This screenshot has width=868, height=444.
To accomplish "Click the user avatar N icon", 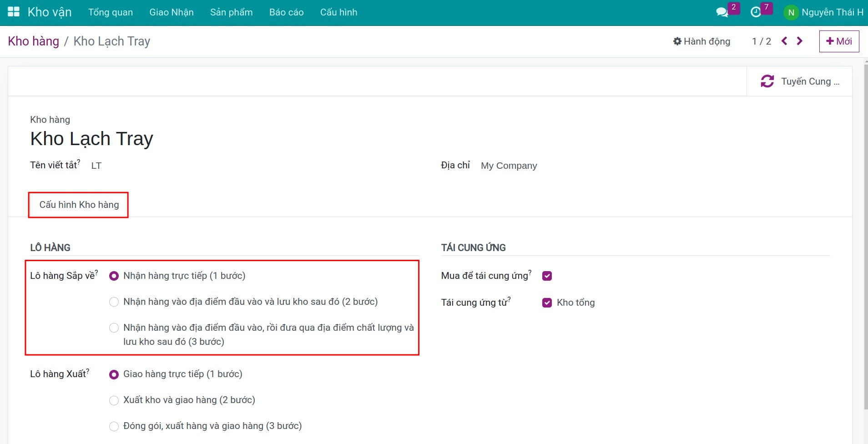I will pyautogui.click(x=791, y=13).
